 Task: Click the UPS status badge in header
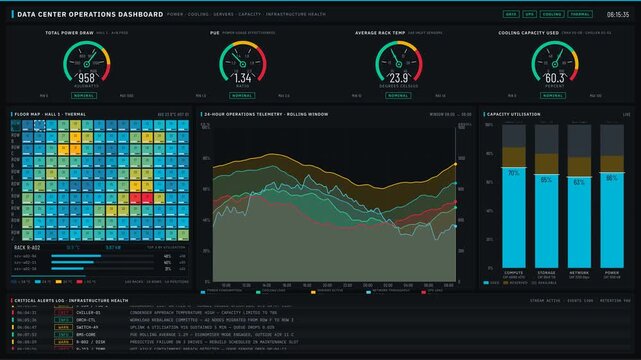529,14
